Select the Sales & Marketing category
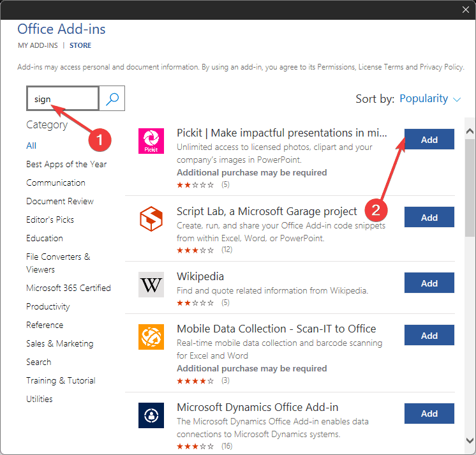Viewport: 476px width, 455px height. (x=60, y=343)
